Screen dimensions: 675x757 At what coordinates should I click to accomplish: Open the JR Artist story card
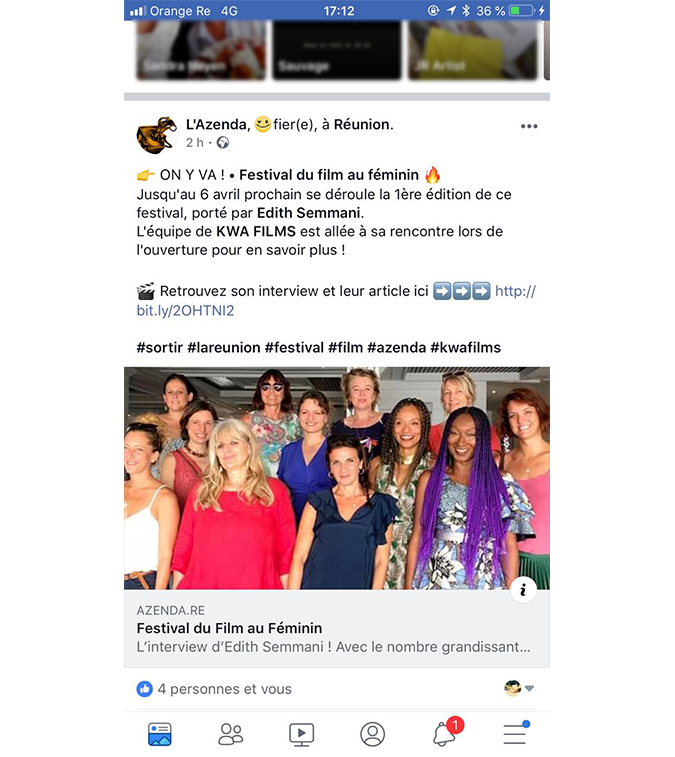click(473, 49)
